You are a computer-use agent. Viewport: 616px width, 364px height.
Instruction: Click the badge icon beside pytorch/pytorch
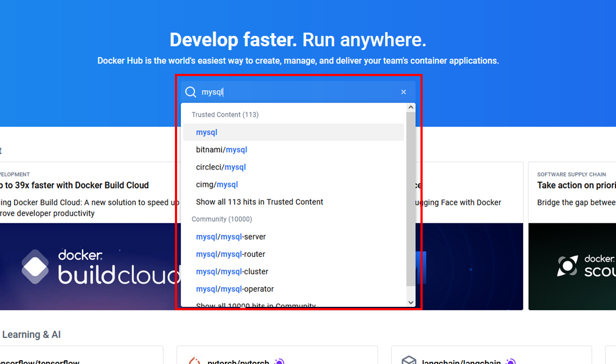pos(279,361)
